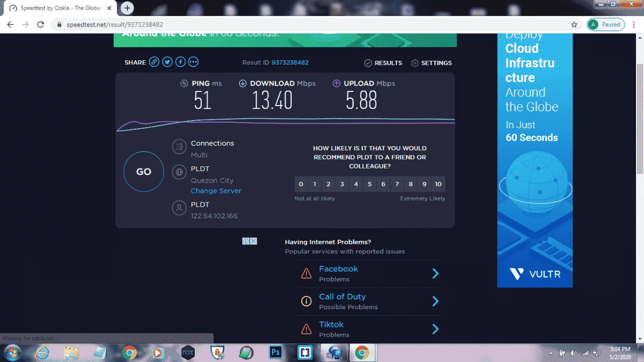
Task: Rate recommendation score 0
Action: click(301, 184)
